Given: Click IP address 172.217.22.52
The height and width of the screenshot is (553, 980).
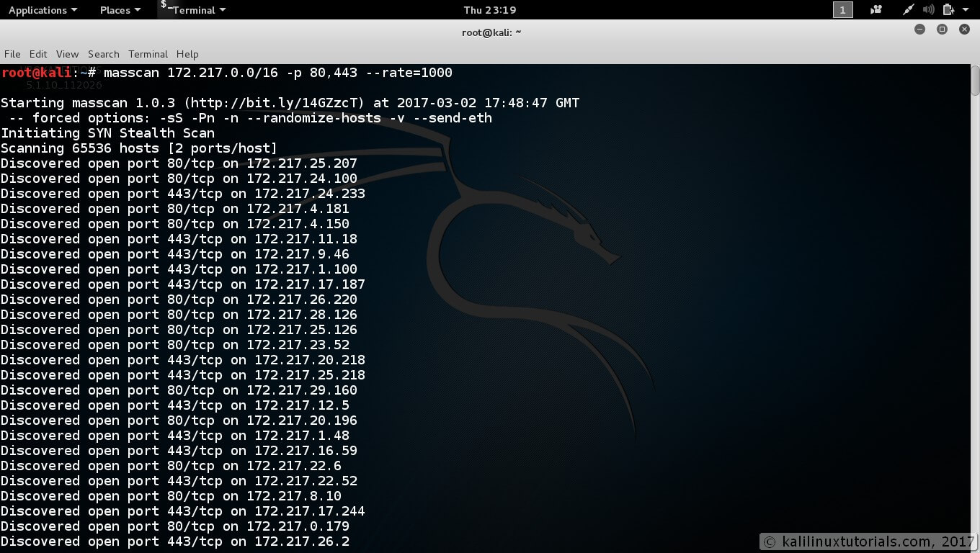Looking at the screenshot, I should pyautogui.click(x=306, y=481).
